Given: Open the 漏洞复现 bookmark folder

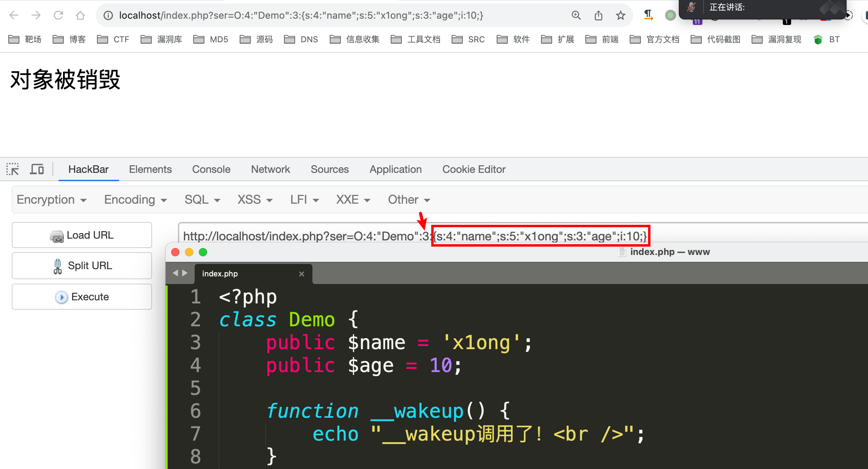Looking at the screenshot, I should point(777,39).
